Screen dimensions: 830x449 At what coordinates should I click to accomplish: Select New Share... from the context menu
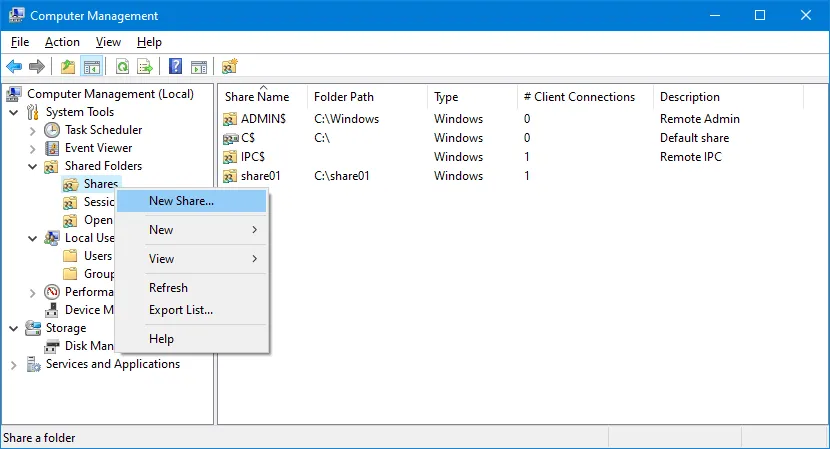pyautogui.click(x=181, y=201)
